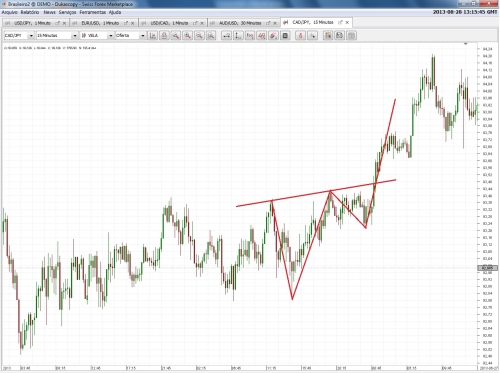Click the current price label on axis

coord(488,268)
